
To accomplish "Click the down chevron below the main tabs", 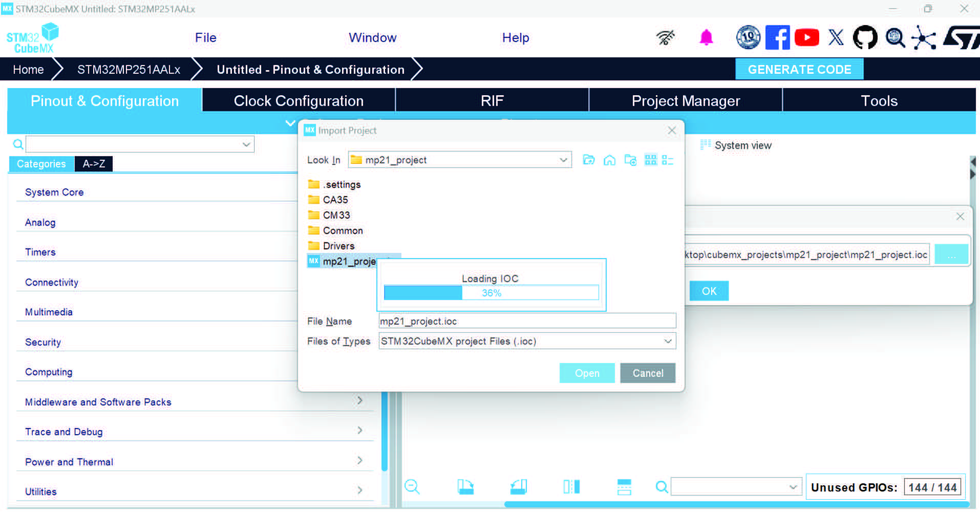I will (x=290, y=123).
